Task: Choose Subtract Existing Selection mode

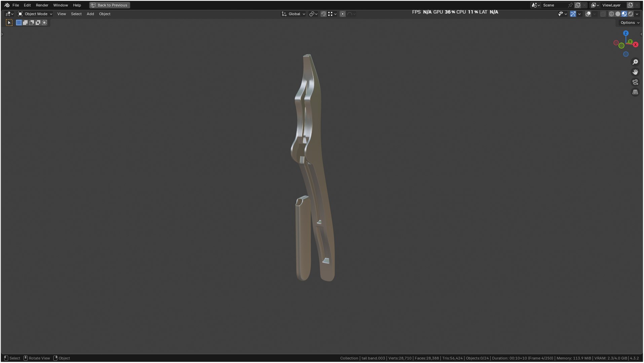Action: coord(32,23)
